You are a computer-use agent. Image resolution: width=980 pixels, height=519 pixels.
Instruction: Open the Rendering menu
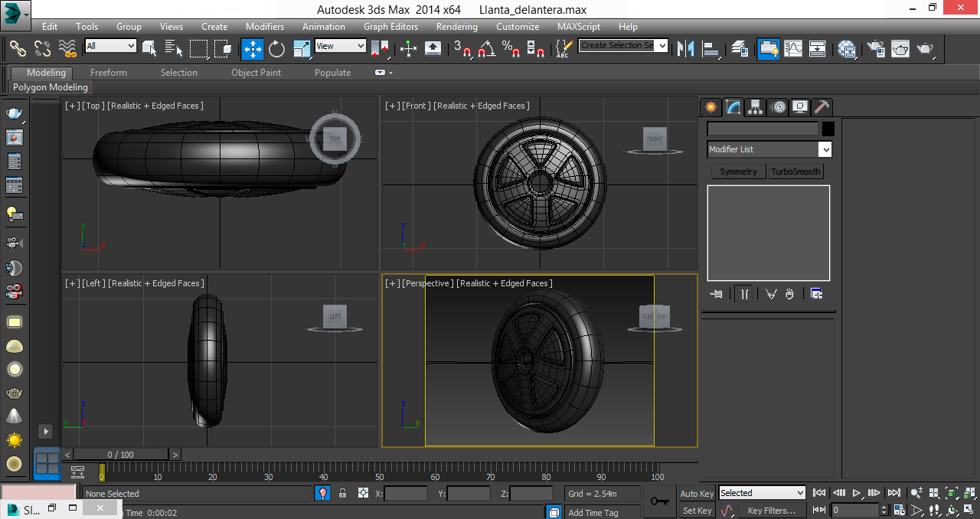coord(456,27)
